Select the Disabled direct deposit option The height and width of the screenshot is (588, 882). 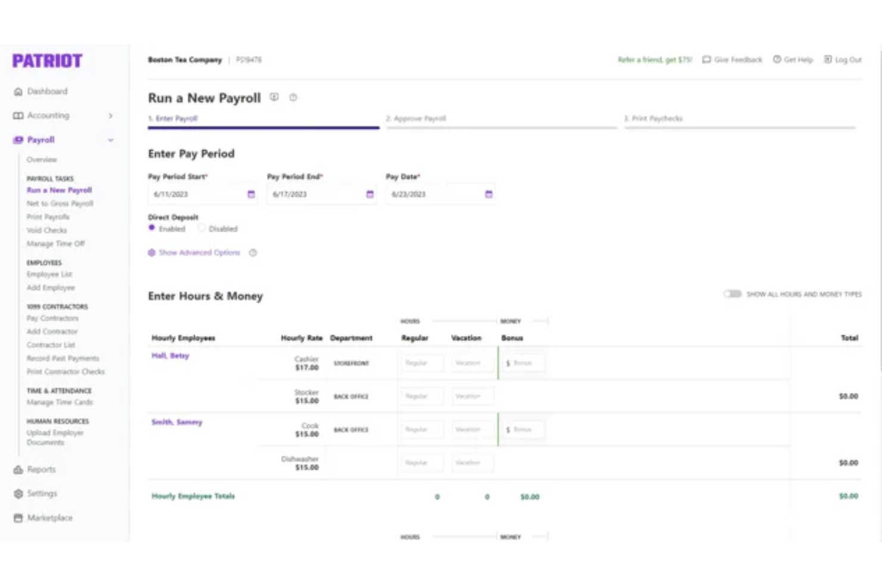(x=202, y=228)
